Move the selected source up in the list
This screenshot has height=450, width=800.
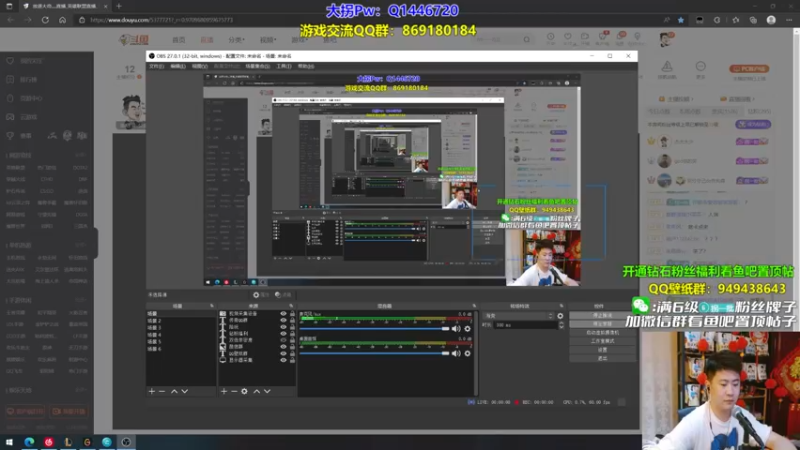(x=257, y=391)
